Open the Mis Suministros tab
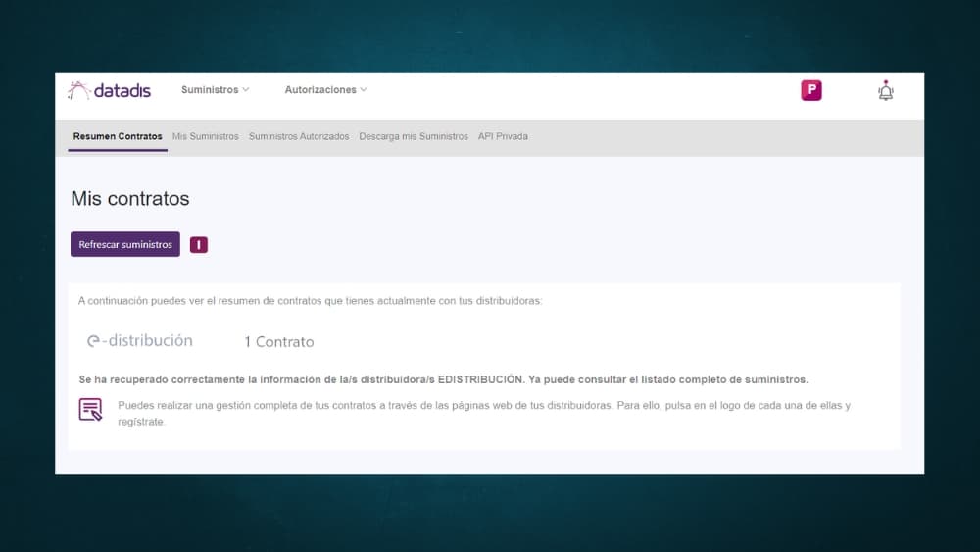The width and height of the screenshot is (980, 552). pyautogui.click(x=205, y=136)
